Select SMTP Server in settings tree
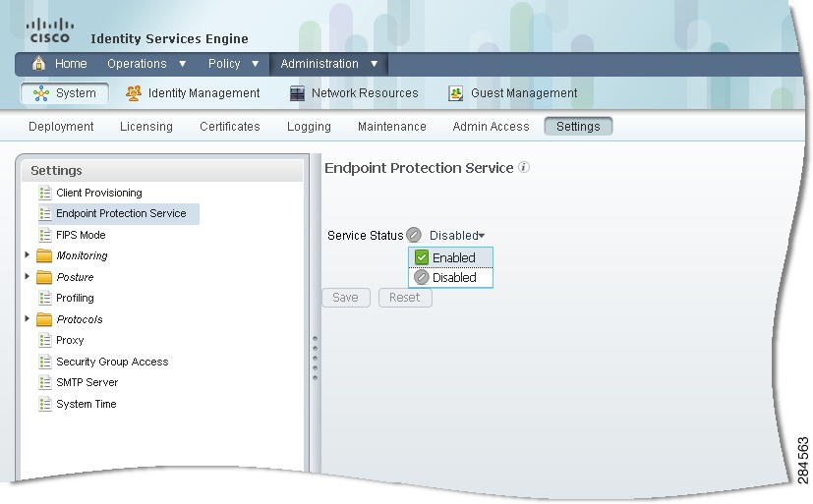 click(x=87, y=383)
